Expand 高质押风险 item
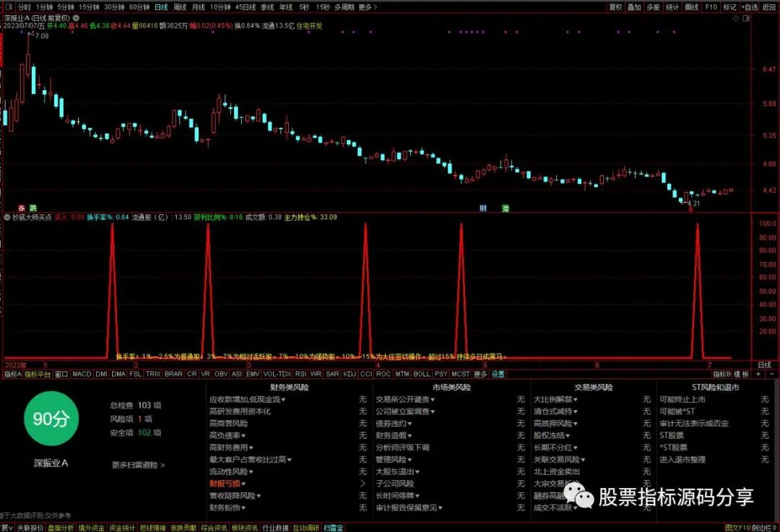 click(x=555, y=424)
